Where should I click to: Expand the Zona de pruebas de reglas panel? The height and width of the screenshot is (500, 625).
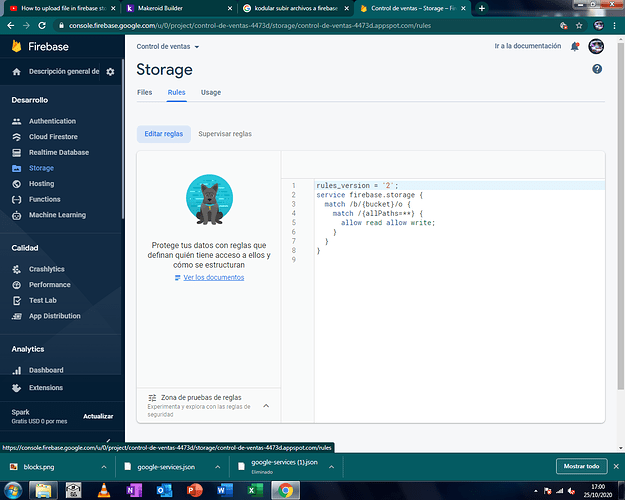point(266,406)
